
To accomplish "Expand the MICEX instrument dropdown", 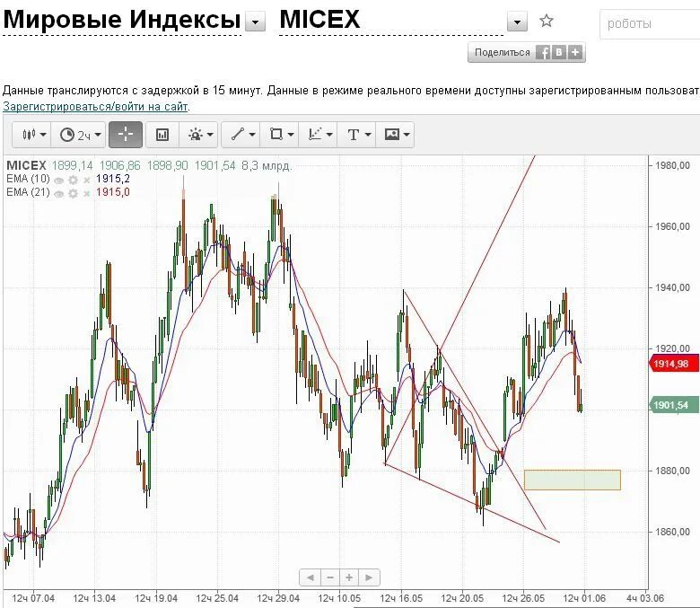I will [518, 22].
